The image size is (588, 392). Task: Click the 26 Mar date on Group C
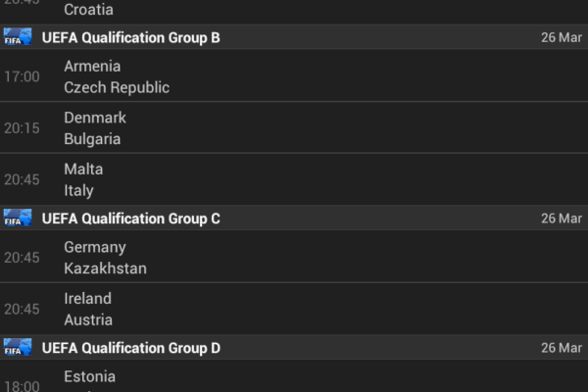(x=561, y=218)
